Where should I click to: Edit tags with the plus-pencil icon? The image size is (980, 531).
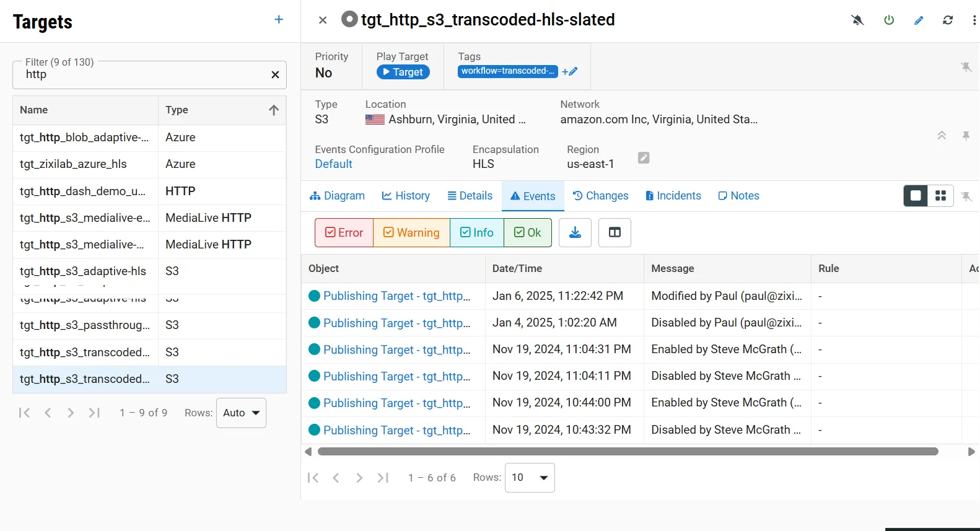coord(570,72)
